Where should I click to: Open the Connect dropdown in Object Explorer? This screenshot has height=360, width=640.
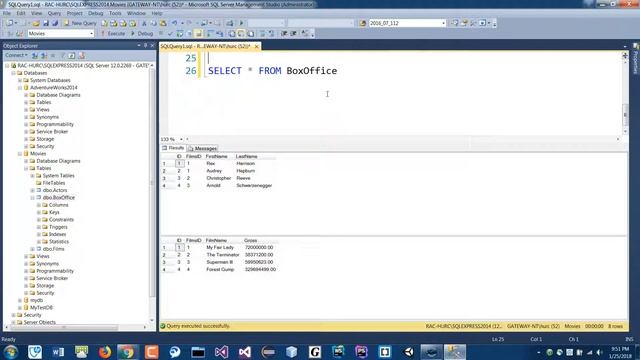pyautogui.click(x=16, y=55)
